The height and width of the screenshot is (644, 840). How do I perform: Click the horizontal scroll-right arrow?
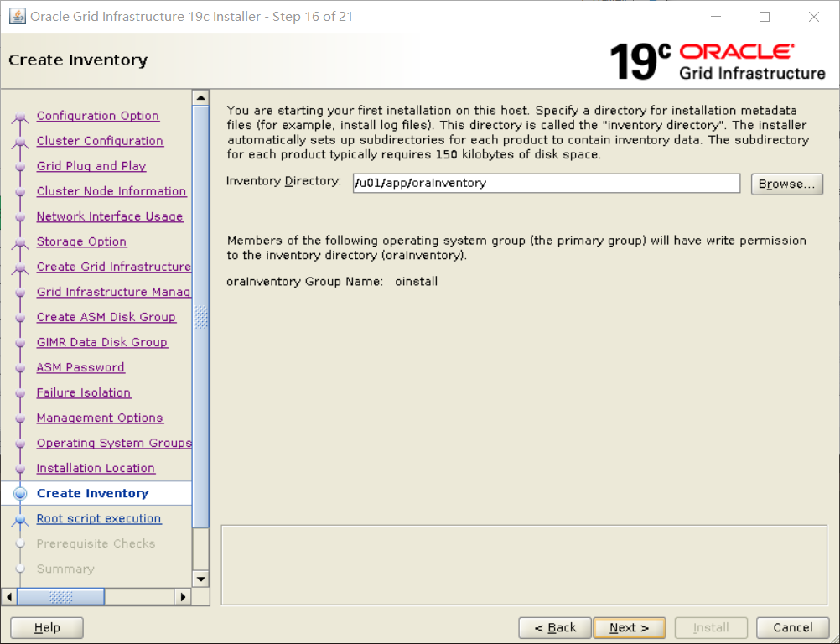(183, 596)
